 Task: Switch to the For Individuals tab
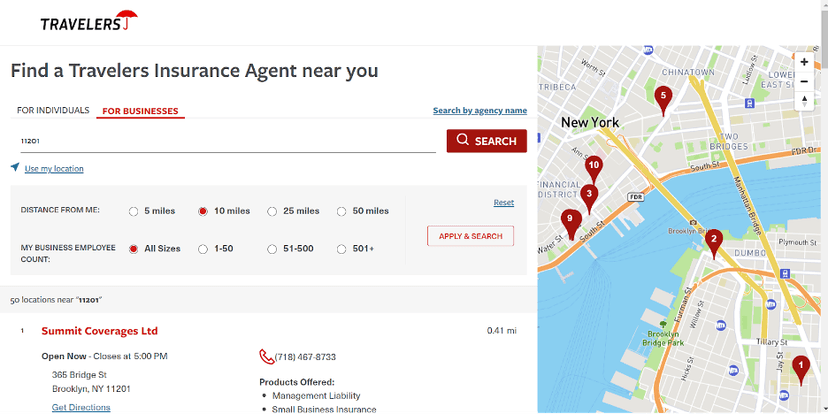(53, 111)
